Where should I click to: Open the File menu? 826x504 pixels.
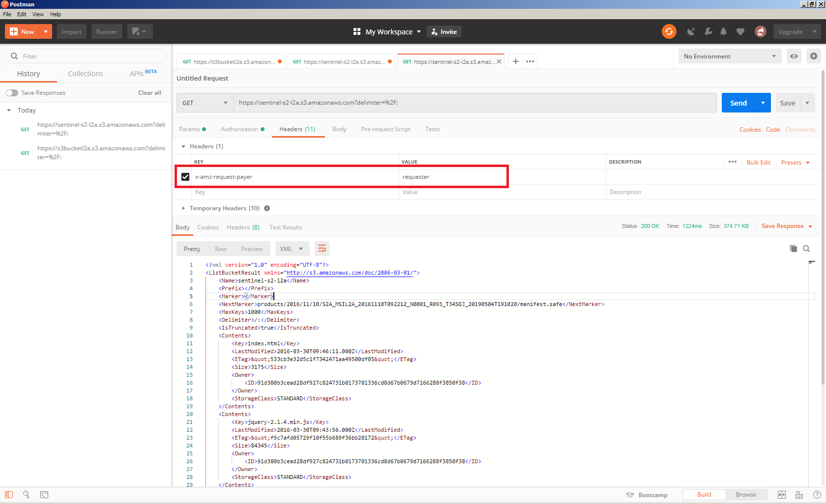point(7,14)
